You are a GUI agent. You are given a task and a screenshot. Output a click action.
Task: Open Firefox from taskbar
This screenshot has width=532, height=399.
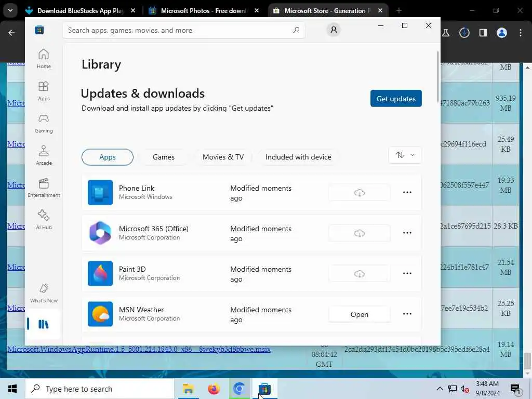pos(214,389)
